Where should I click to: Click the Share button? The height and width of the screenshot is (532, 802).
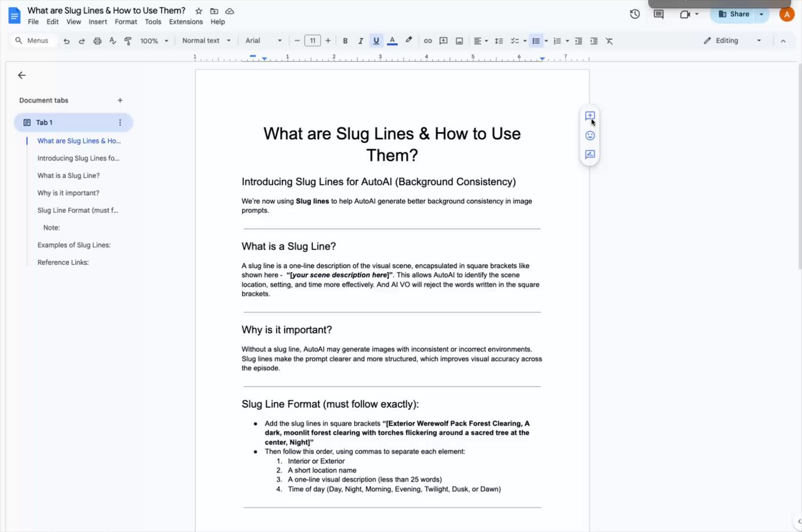pyautogui.click(x=733, y=14)
